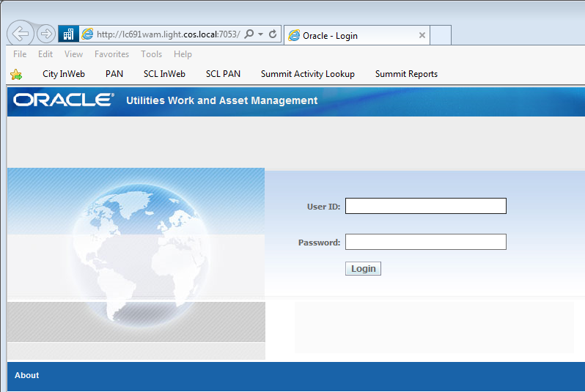Focus the User ID input field
Screen dimensions: 585x392
[425, 206]
